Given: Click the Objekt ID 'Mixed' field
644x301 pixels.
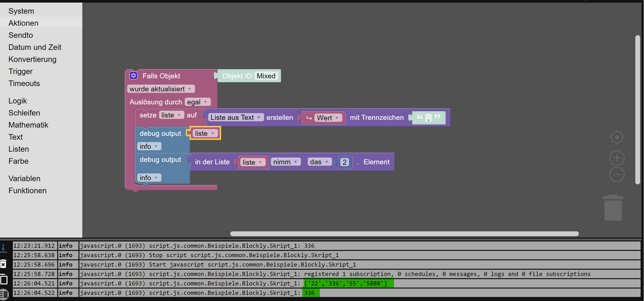Looking at the screenshot, I should 266,76.
